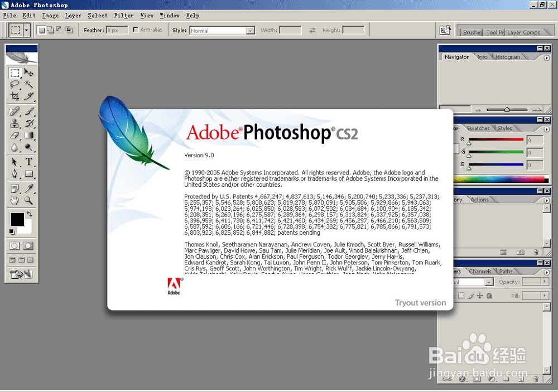558x392 pixels.
Task: Select the Move tool
Action: coord(29,73)
